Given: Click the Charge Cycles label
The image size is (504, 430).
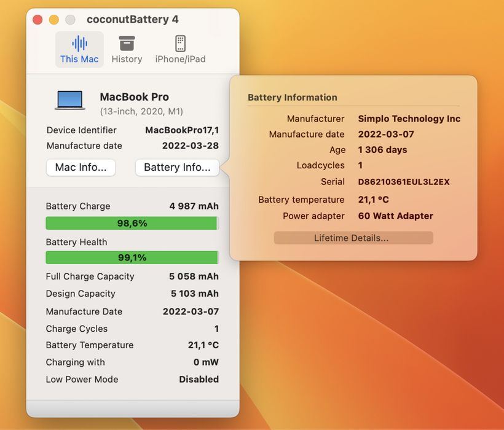Looking at the screenshot, I should point(76,329).
